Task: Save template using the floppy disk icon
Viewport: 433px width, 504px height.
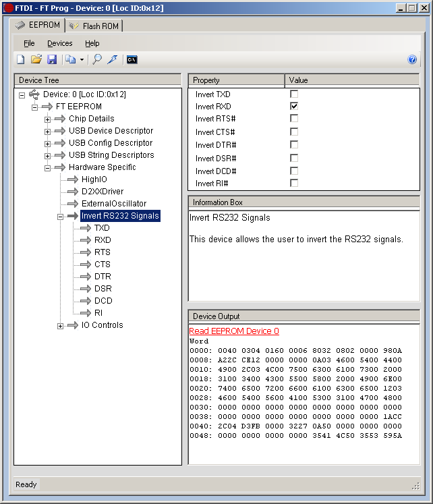Action: [52, 59]
